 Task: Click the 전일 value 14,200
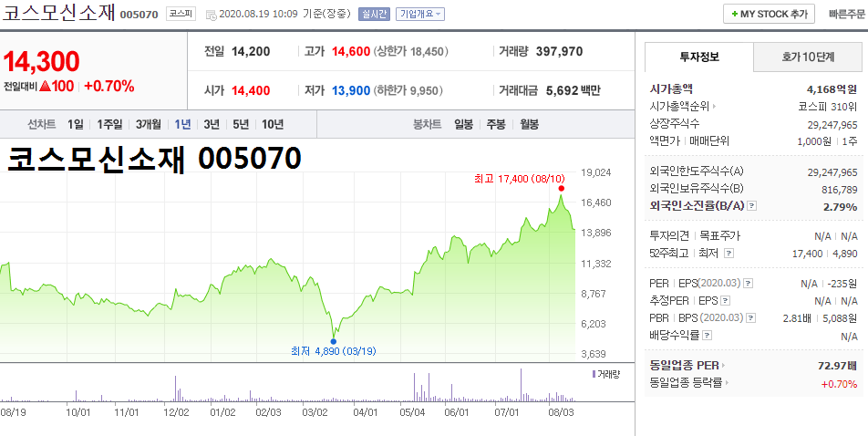click(x=251, y=52)
